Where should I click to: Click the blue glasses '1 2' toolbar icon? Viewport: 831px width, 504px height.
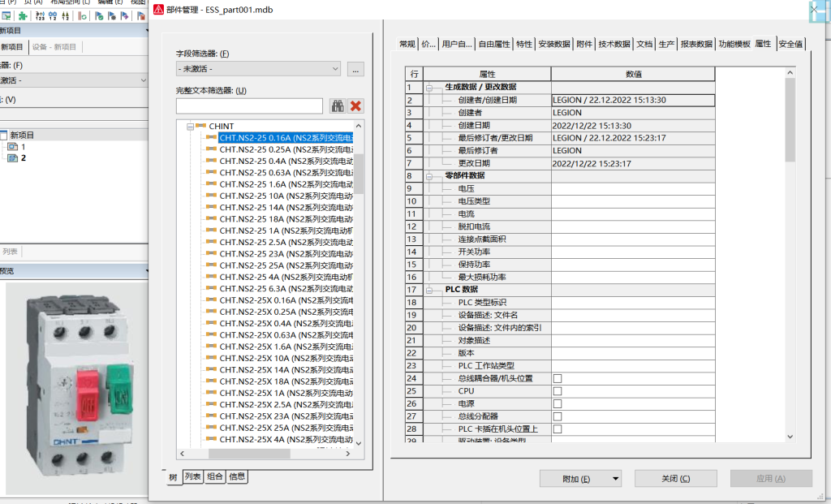(x=53, y=16)
